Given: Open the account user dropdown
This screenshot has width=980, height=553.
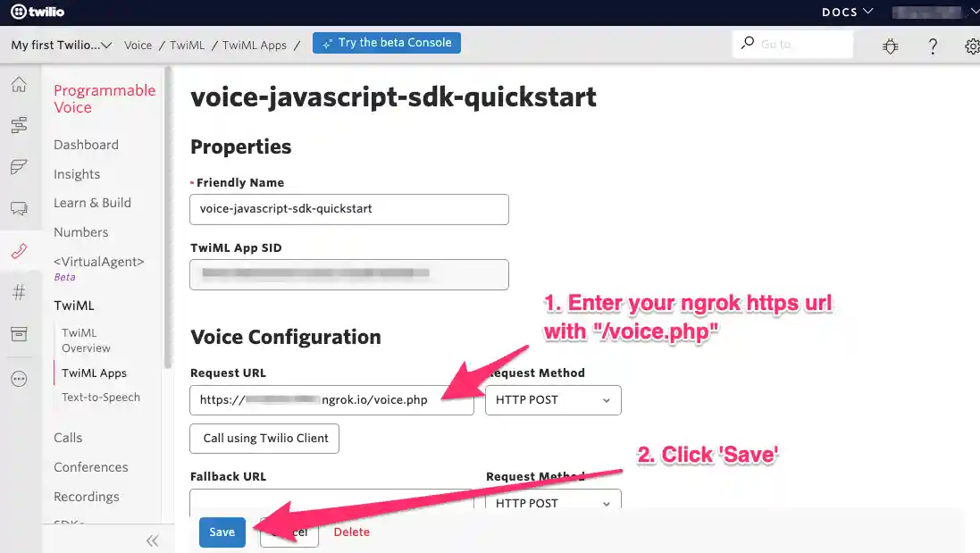Looking at the screenshot, I should [x=935, y=12].
